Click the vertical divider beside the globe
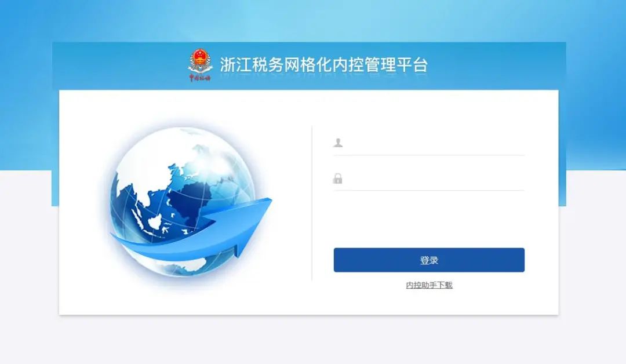The height and width of the screenshot is (364, 626). pyautogui.click(x=312, y=203)
